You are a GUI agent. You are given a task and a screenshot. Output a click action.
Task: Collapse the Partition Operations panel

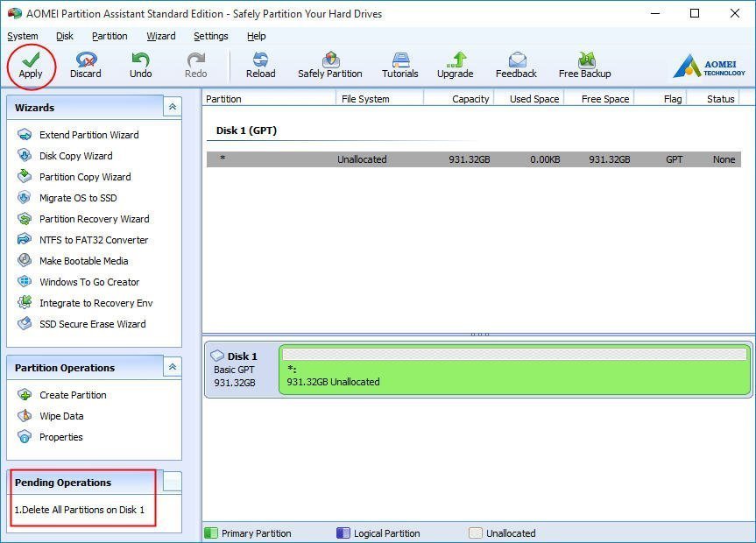[x=173, y=368]
